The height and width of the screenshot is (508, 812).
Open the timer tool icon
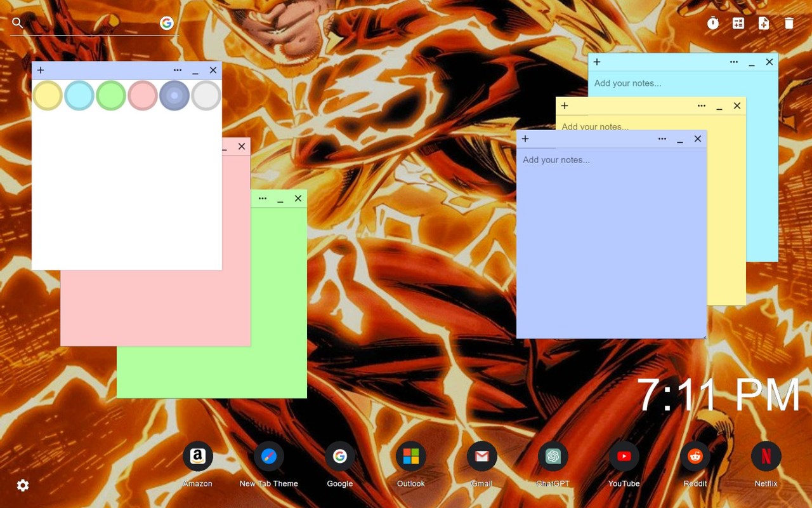[x=713, y=23]
